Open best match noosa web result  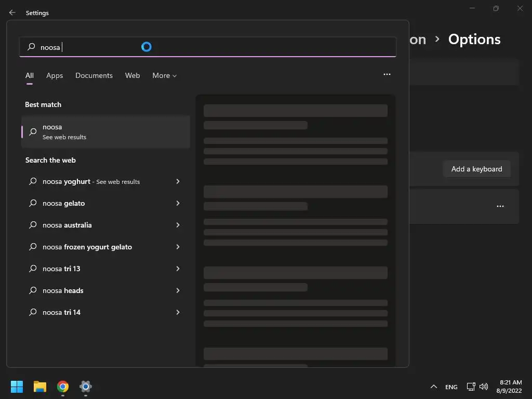click(105, 131)
